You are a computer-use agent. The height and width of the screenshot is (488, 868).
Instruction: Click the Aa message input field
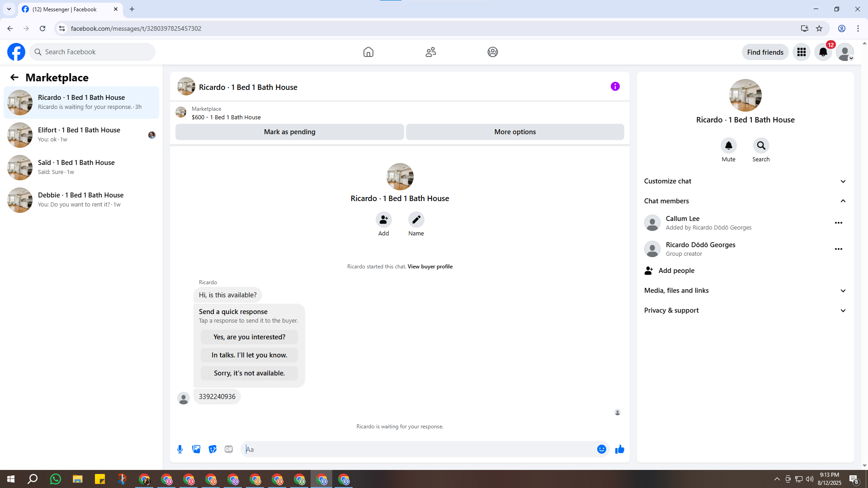[418, 449]
